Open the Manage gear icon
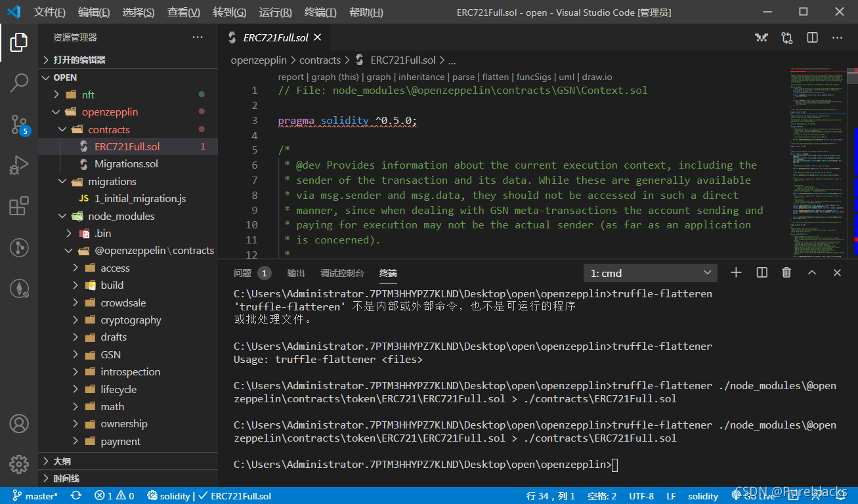Image resolution: width=858 pixels, height=504 pixels. [19, 464]
